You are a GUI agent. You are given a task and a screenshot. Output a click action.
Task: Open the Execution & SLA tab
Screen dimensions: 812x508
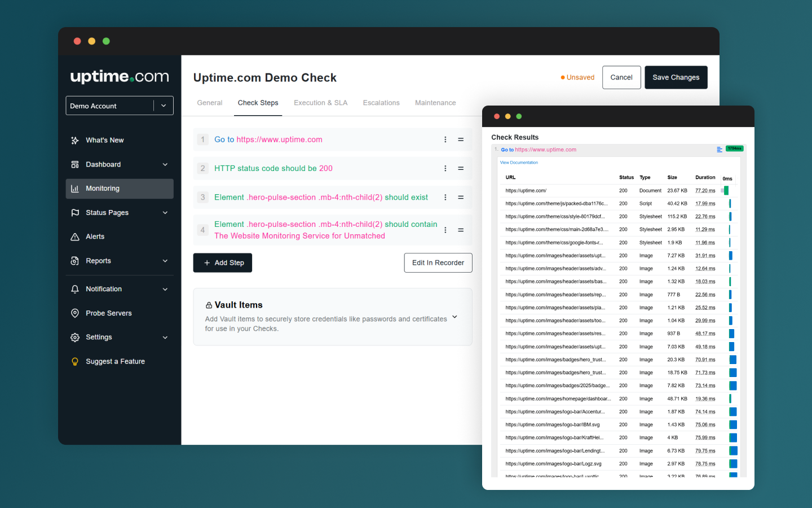pyautogui.click(x=321, y=103)
